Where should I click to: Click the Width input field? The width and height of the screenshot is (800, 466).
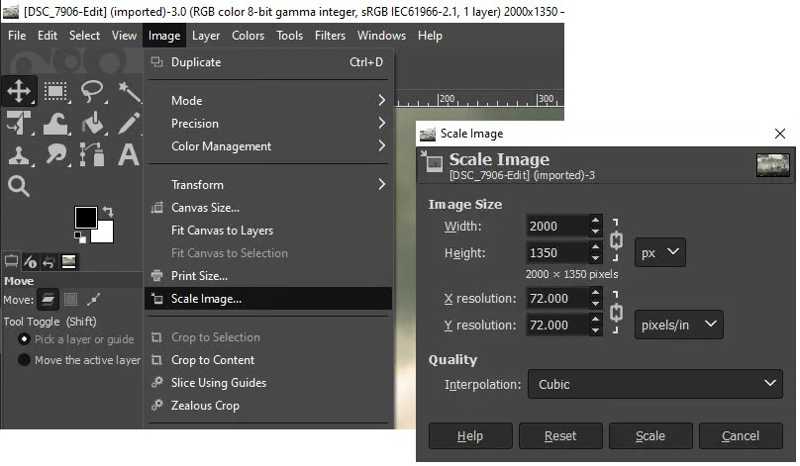tap(557, 226)
